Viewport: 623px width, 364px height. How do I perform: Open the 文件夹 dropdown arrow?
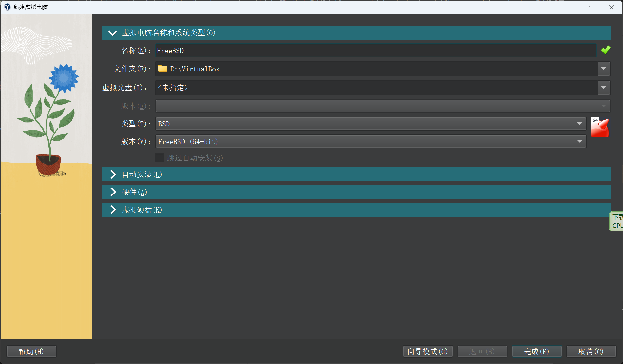pos(604,69)
